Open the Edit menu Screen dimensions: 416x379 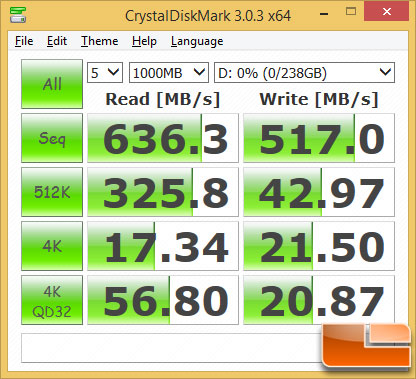[57, 41]
